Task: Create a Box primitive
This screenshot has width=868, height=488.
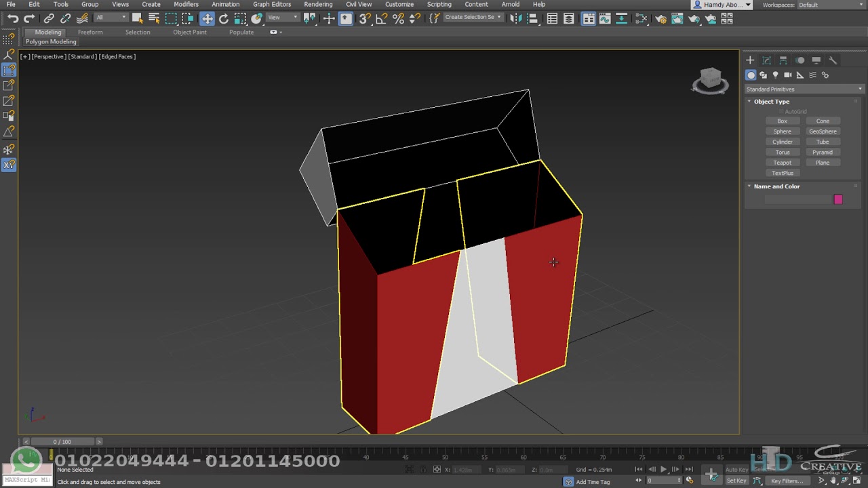Action: [x=782, y=121]
